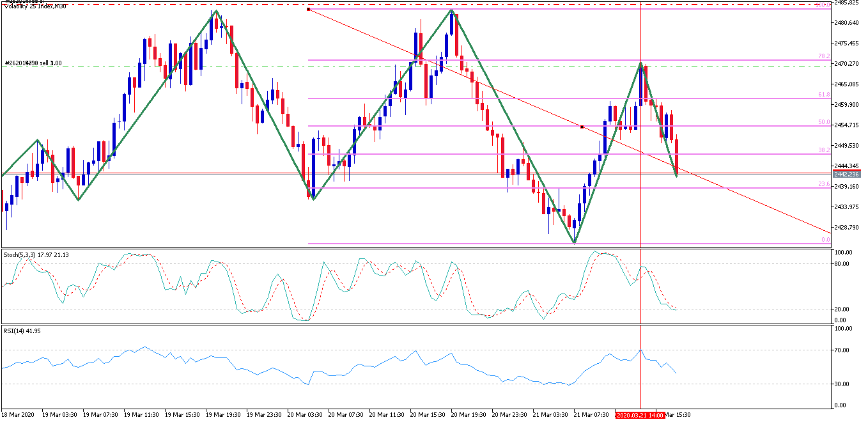The height and width of the screenshot is (422, 868).
Task: Select the Fibonacci 61.8 level label
Action: coord(824,94)
